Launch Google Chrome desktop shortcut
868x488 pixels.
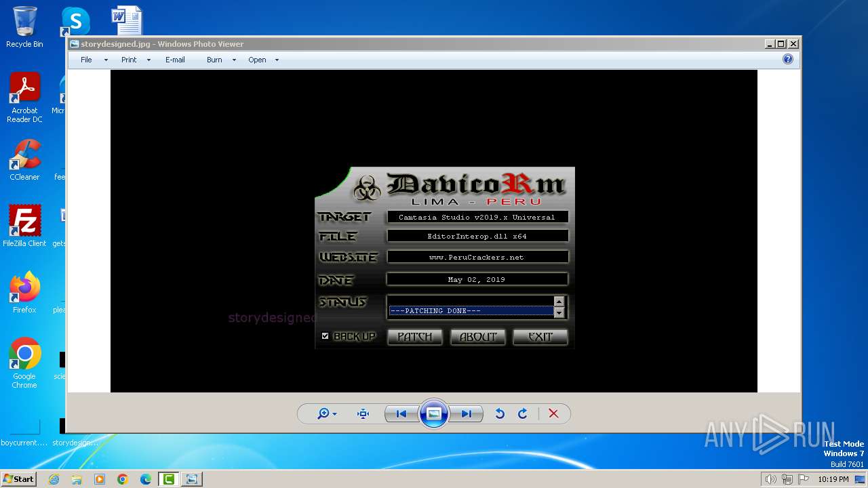pos(24,363)
